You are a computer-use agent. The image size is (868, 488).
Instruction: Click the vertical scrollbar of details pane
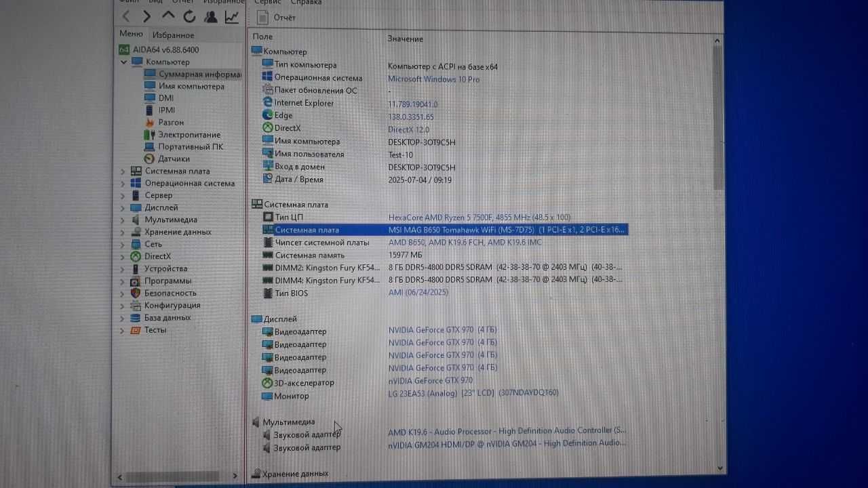click(x=718, y=119)
